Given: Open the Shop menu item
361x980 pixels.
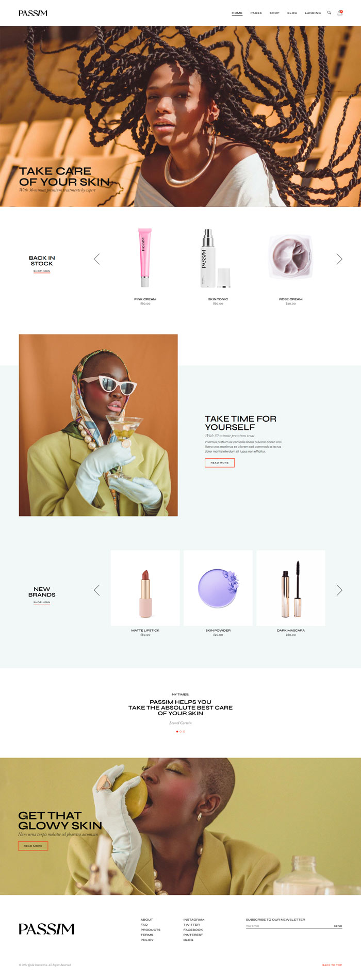Looking at the screenshot, I should click(274, 13).
